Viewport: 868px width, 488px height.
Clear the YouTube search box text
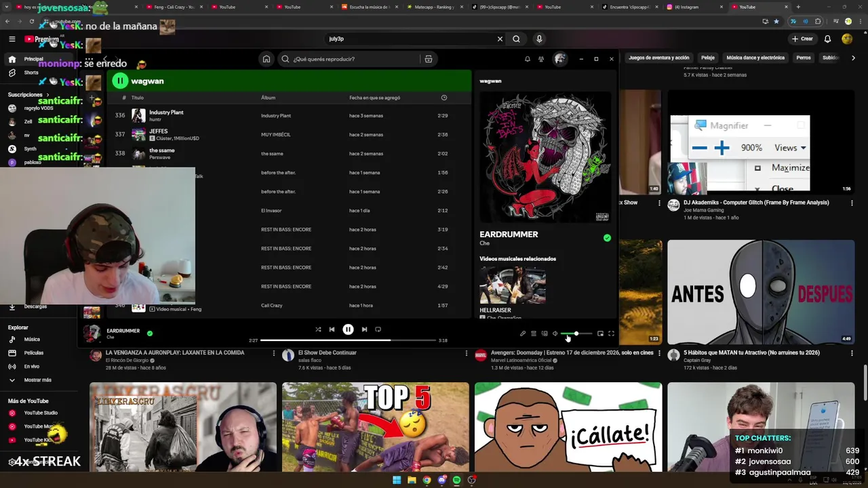coord(500,39)
